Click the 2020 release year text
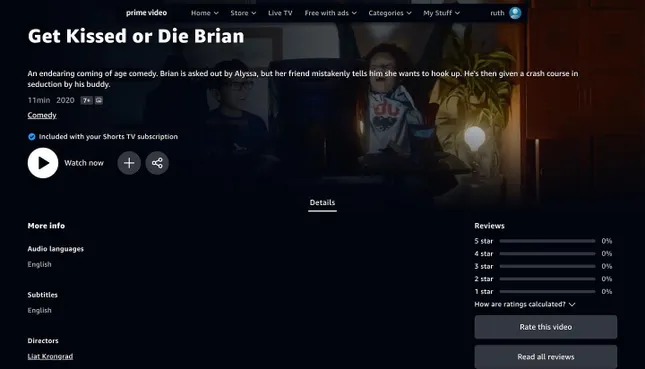Screen dimensions: 645x369 65,100
